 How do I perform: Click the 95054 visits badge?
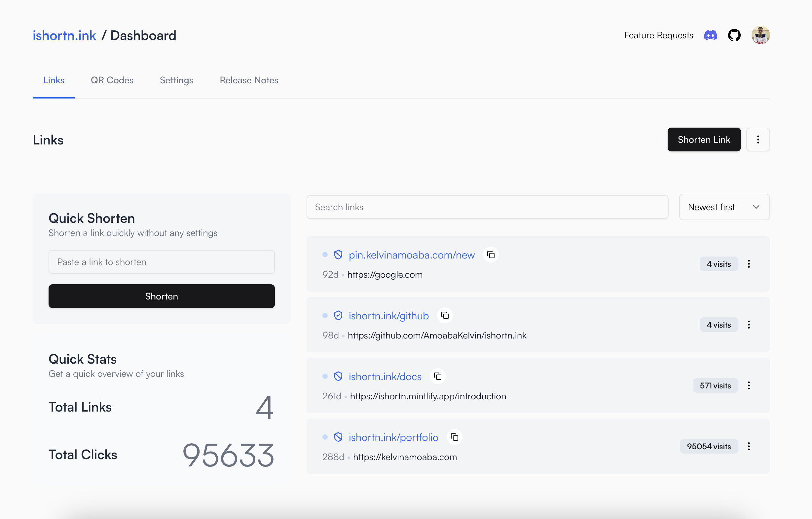pos(709,446)
